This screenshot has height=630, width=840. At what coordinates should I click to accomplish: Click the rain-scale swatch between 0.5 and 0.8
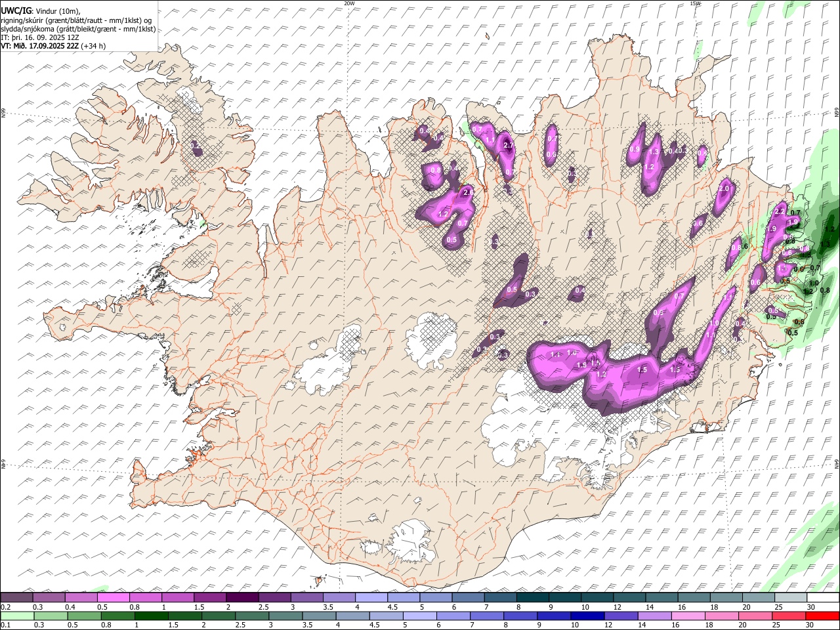coord(84,616)
